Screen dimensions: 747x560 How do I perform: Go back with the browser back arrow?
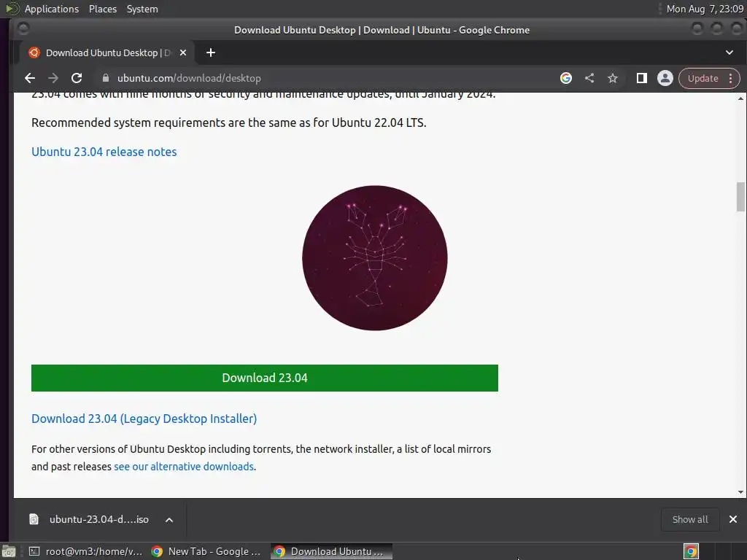29,78
